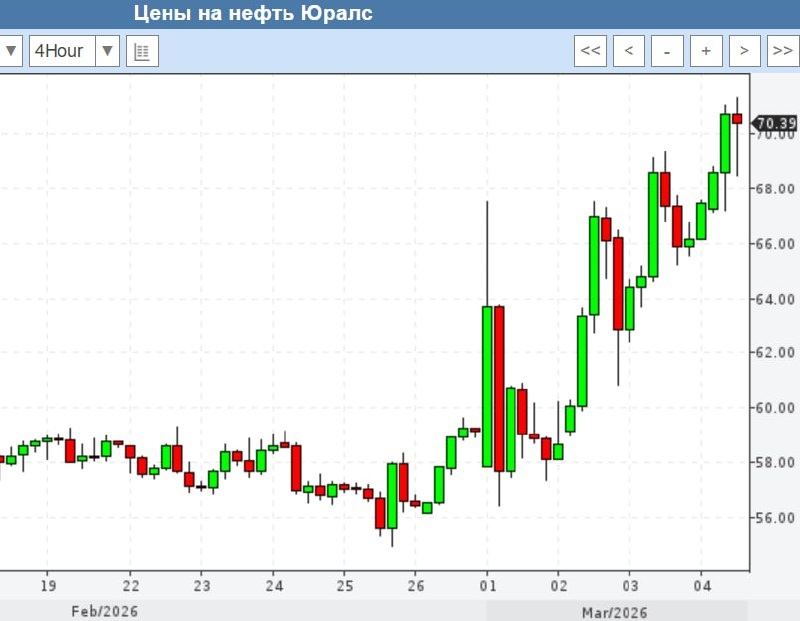The height and width of the screenshot is (621, 800).
Task: Click the 64.00 price axis label
Action: pos(775,299)
